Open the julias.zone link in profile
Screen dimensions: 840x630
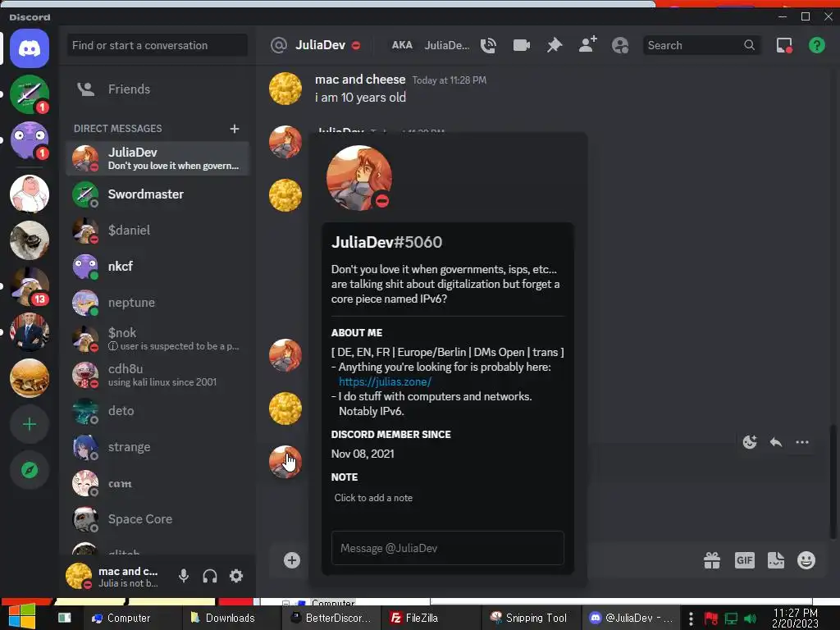[x=386, y=382]
